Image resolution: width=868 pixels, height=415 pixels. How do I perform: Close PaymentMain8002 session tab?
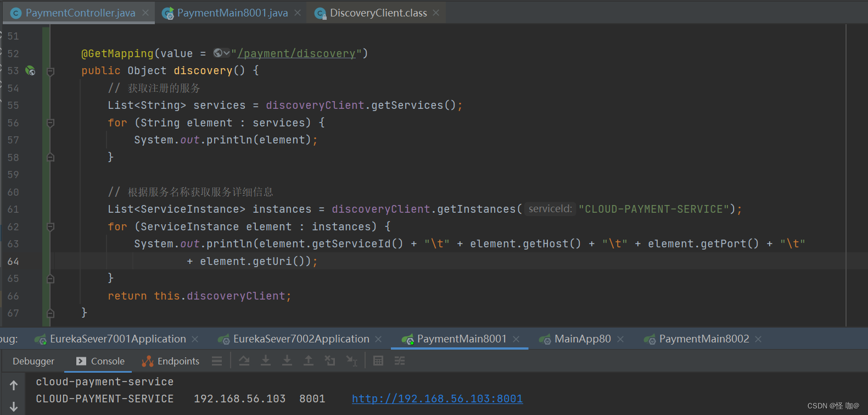coord(758,340)
